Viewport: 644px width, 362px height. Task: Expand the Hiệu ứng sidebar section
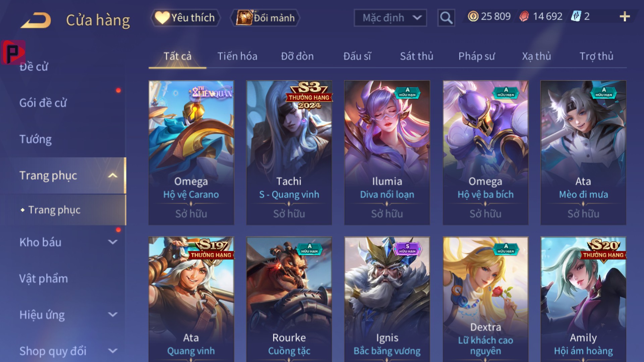113,314
